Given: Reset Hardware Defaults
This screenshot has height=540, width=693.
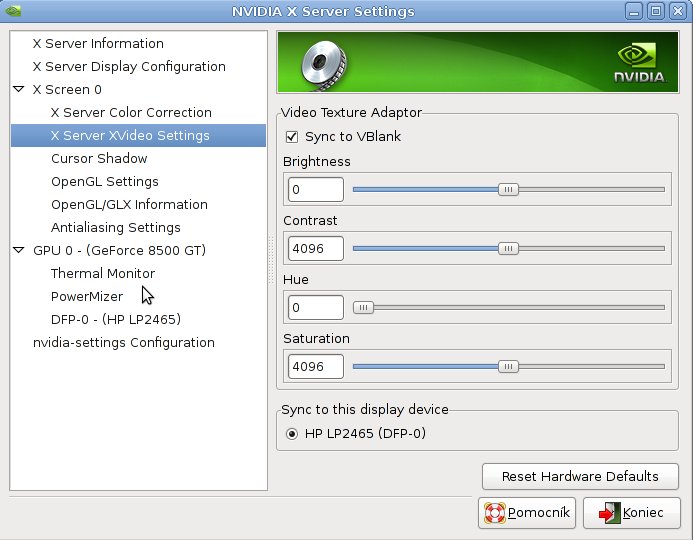Looking at the screenshot, I should 580,476.
